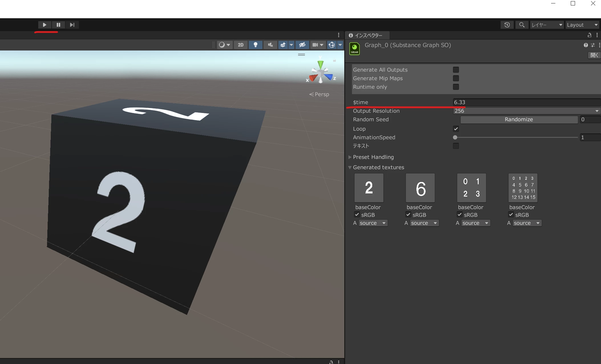This screenshot has height=364, width=601.
Task: Toggle scene audio mute icon
Action: coord(270,45)
